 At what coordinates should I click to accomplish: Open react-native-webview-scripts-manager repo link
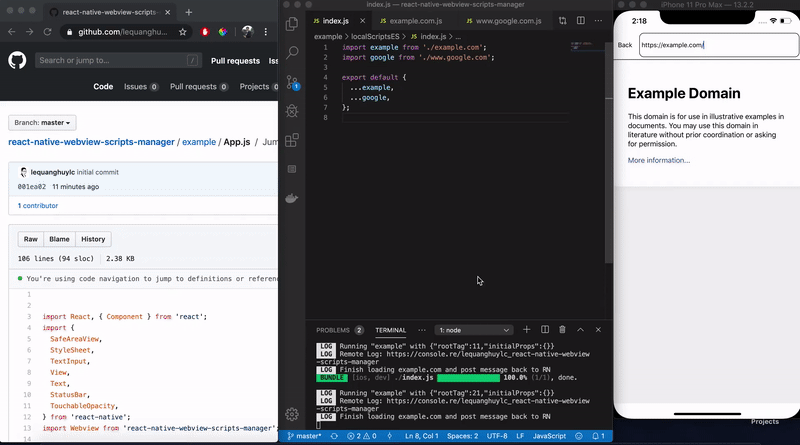[x=91, y=142]
